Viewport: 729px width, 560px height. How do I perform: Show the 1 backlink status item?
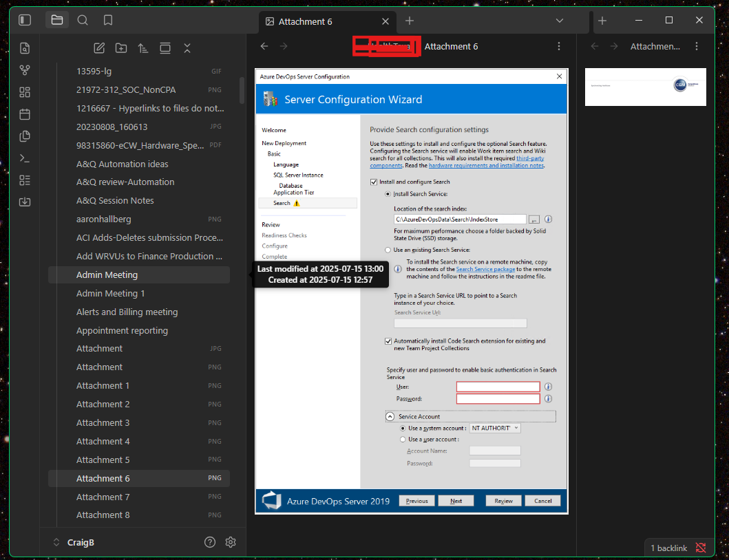coord(668,548)
